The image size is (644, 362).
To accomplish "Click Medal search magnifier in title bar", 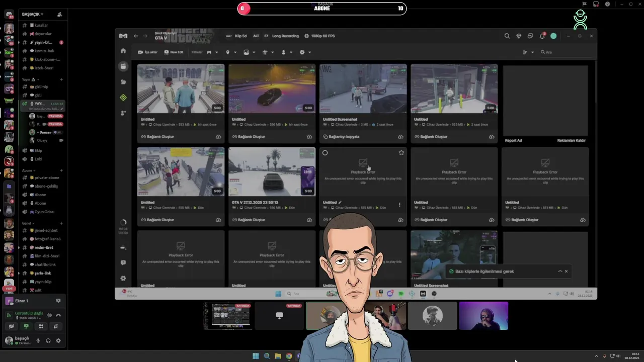I will [x=507, y=36].
